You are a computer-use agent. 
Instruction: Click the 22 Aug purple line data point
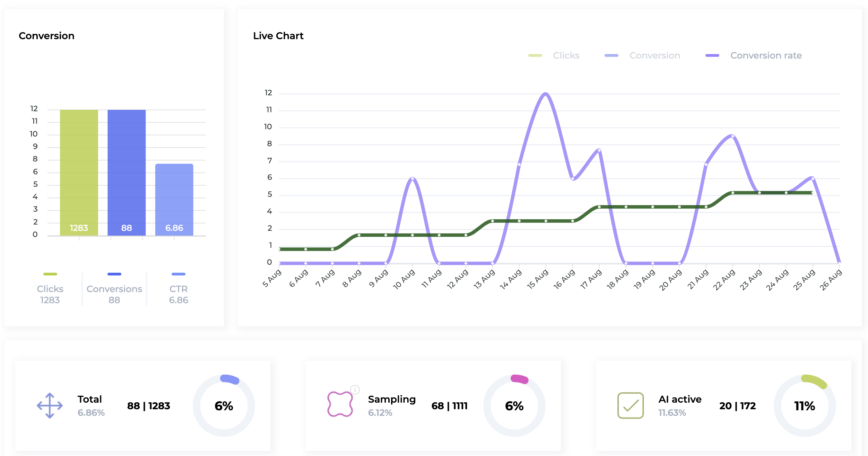pyautogui.click(x=732, y=136)
